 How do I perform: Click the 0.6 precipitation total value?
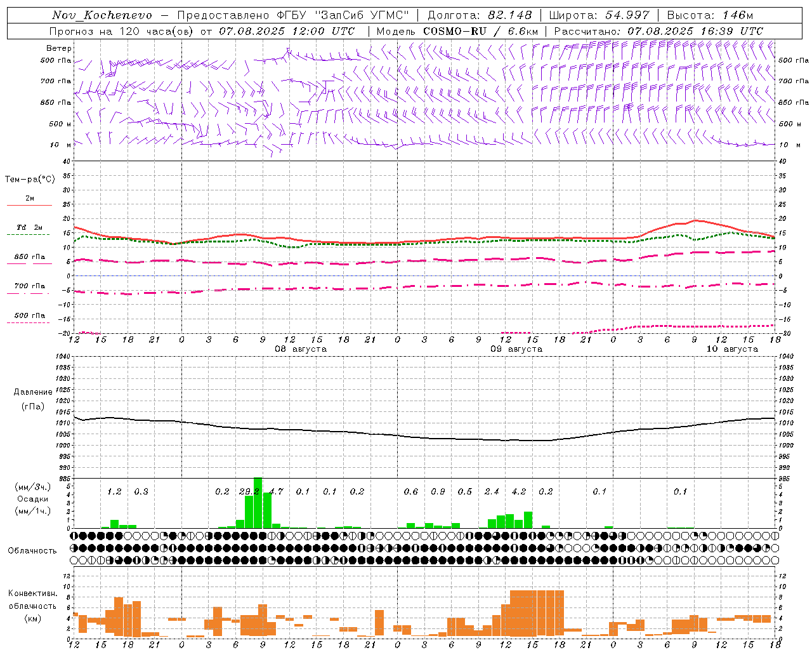point(411,491)
